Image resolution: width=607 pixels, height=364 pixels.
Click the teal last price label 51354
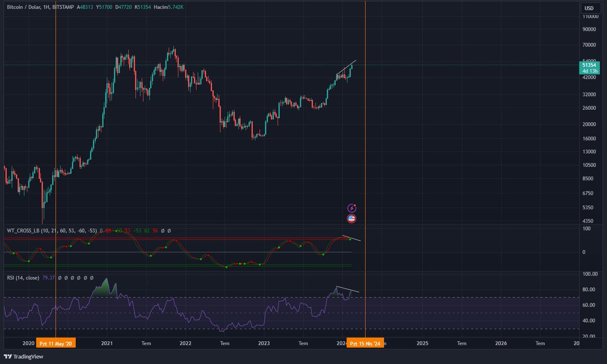589,65
